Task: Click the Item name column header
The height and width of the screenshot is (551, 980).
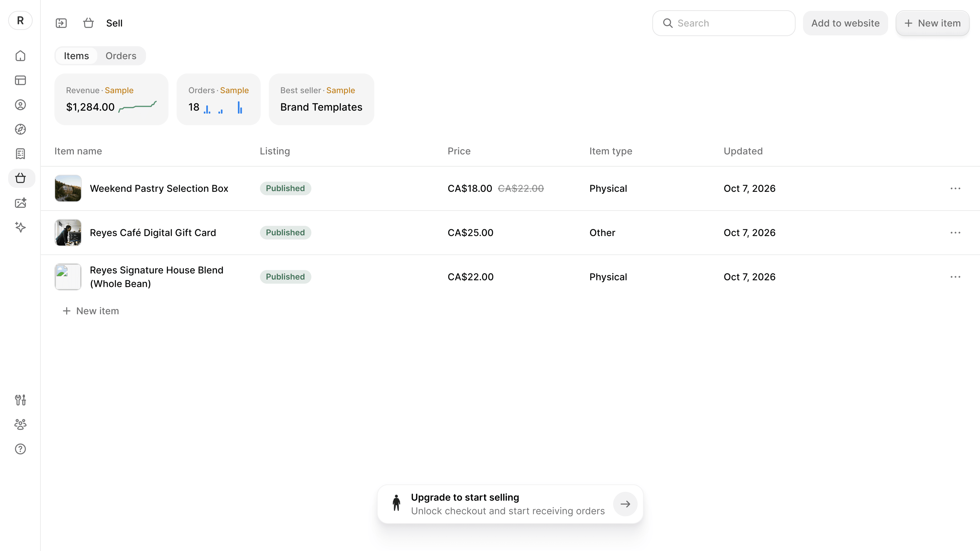Action: (78, 151)
